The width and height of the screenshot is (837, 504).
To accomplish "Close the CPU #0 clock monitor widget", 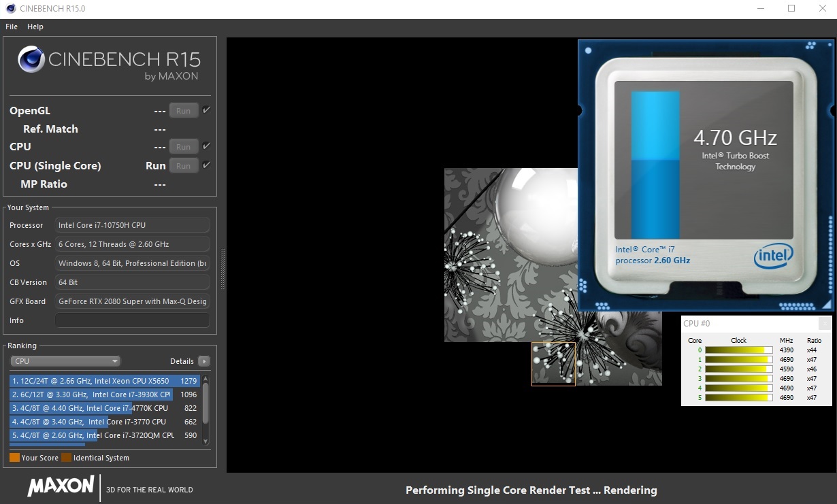I will (x=824, y=324).
